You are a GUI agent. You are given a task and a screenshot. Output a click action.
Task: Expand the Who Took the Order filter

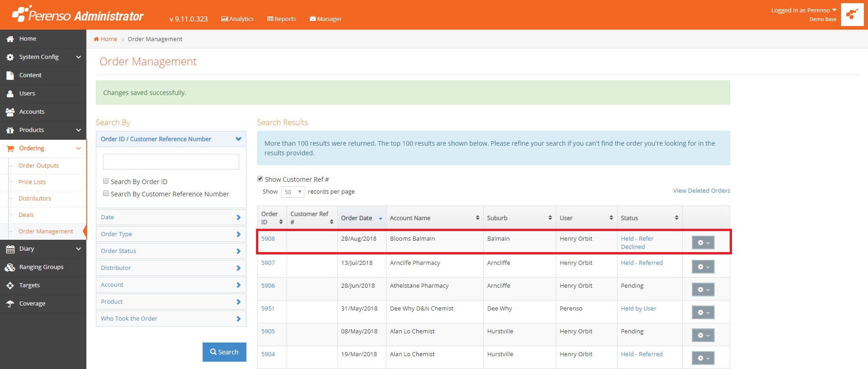pos(171,319)
